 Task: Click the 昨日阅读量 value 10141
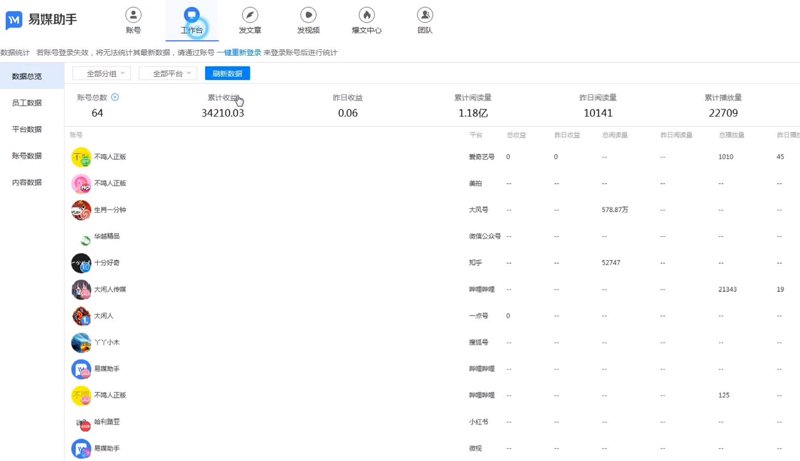[x=598, y=113]
